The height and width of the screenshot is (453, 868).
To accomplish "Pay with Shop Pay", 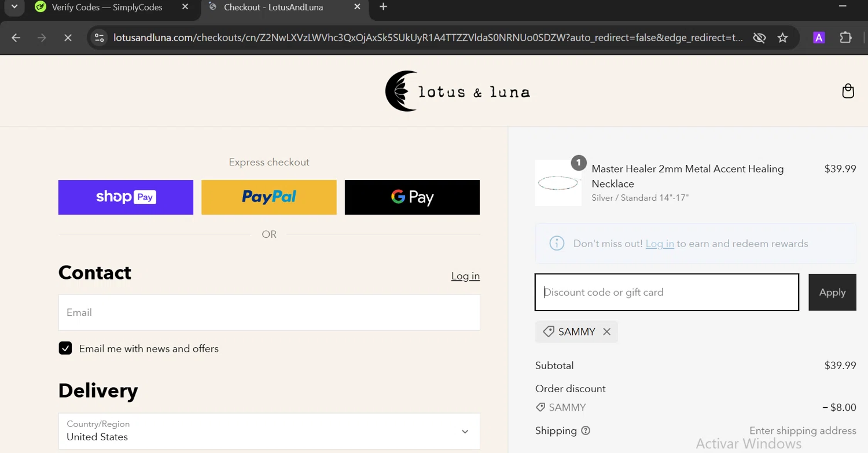I will (126, 197).
